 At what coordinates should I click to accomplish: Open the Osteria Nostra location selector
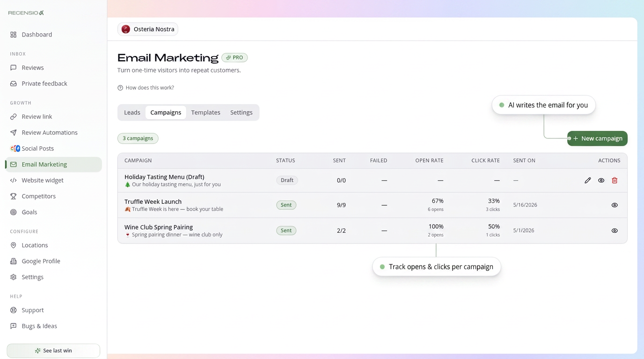148,29
